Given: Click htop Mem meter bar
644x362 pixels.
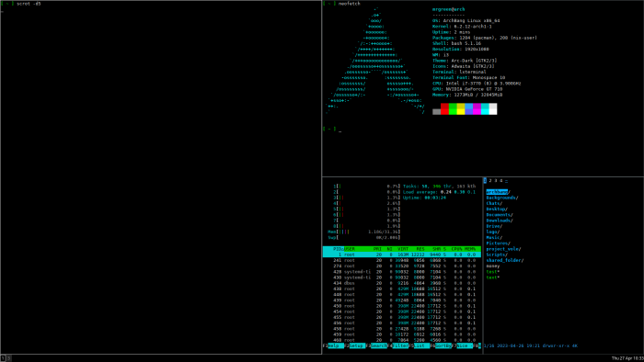Looking at the screenshot, I should tap(364, 232).
